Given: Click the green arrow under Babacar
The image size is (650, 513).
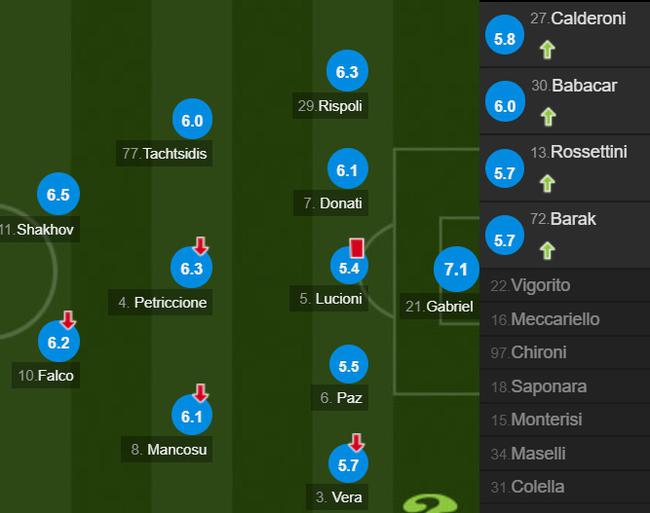Looking at the screenshot, I should click(548, 116).
